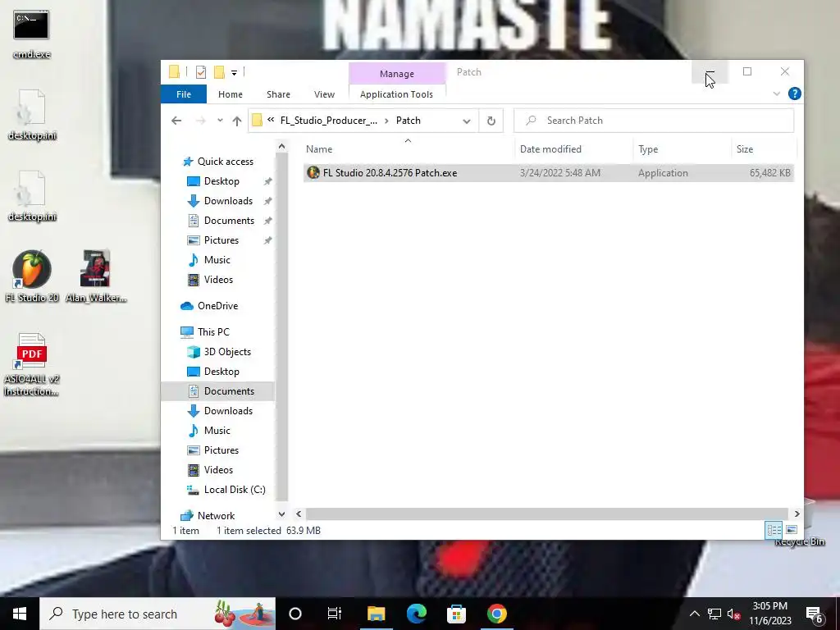
Task: Open the Alan_Walker desktop file
Action: pyautogui.click(x=95, y=276)
